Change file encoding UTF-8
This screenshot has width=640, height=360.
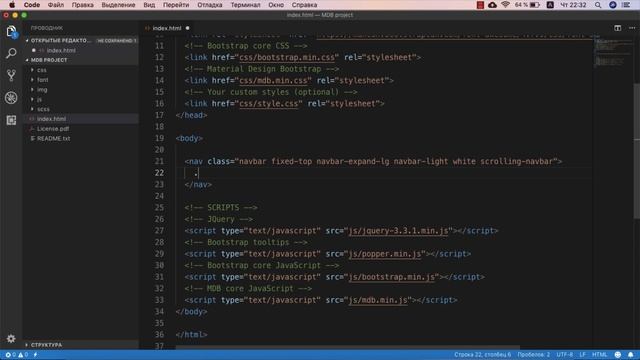coord(564,355)
